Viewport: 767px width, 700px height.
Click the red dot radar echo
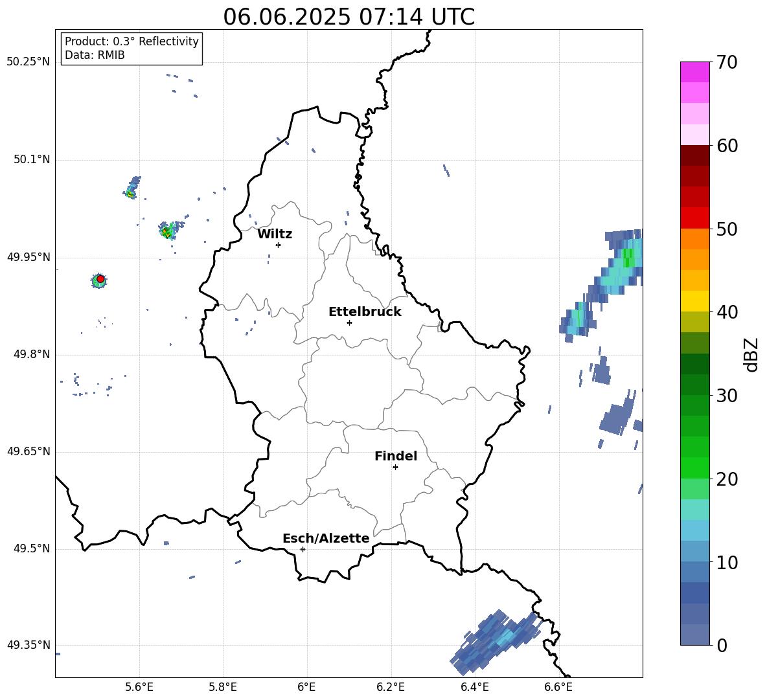[x=100, y=279]
